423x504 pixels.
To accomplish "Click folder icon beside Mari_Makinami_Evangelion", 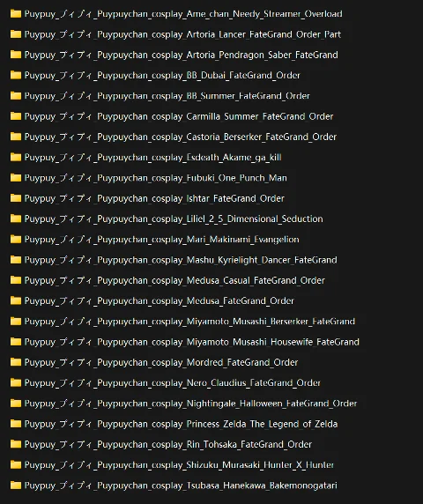I will pyautogui.click(x=16, y=239).
